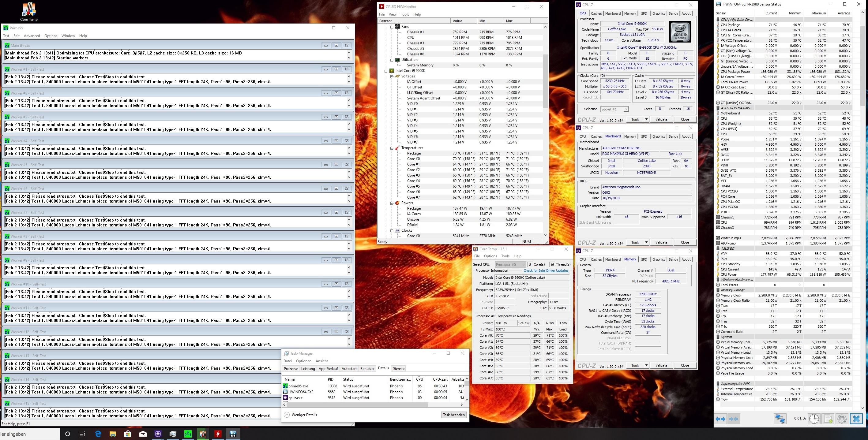Switch to HWiNFO taskbar icon

(233, 434)
